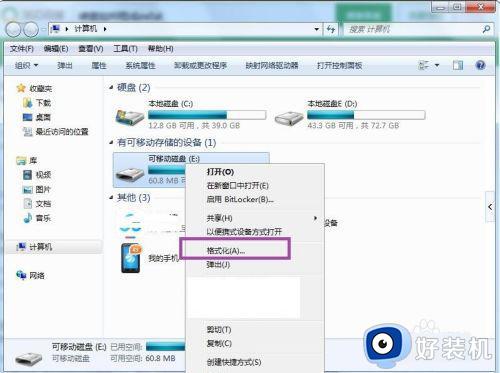This screenshot has width=500, height=373.
Task: Open the 编辑(E) menu
Action: point(56,49)
